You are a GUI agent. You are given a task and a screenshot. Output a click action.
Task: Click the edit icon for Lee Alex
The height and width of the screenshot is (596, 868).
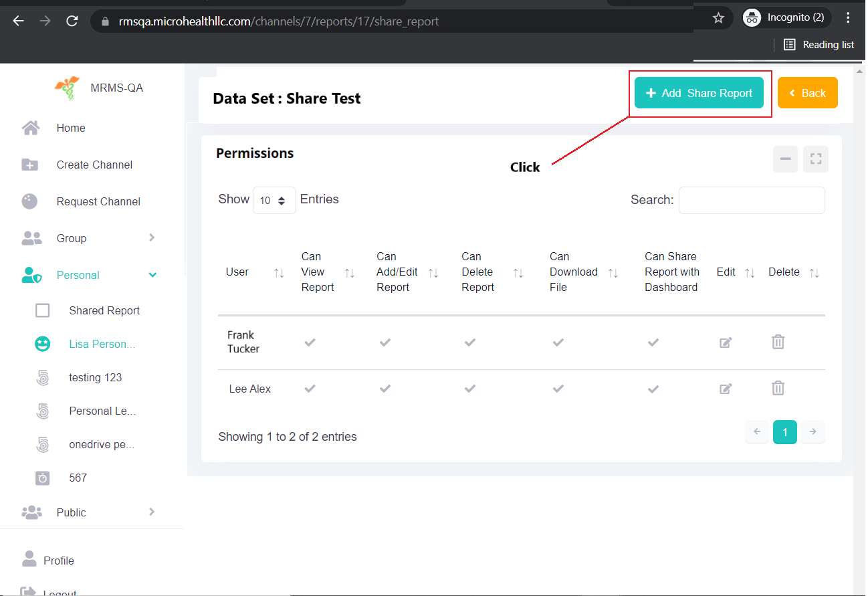pos(726,389)
